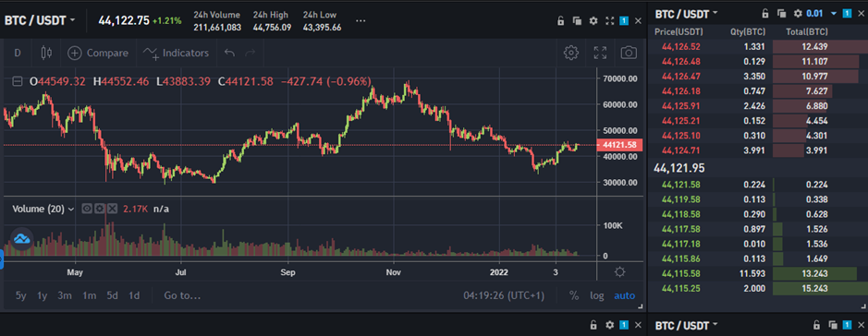Click the blue '1' link badge on the chart panel
Screen dimensions: 868x336
pos(623,21)
